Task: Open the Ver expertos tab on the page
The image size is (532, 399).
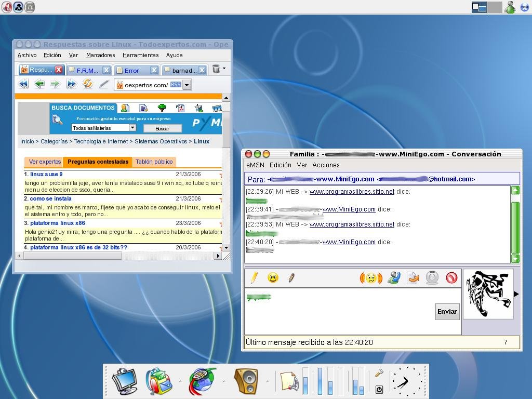Action: tap(45, 162)
